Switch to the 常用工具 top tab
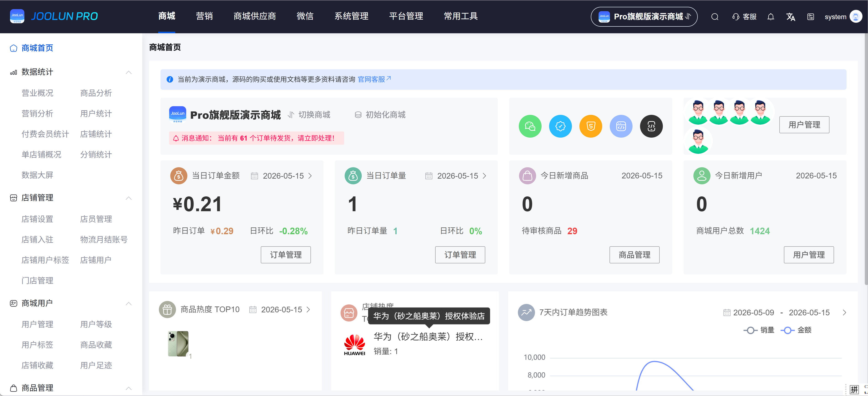Image resolution: width=868 pixels, height=396 pixels. point(461,16)
